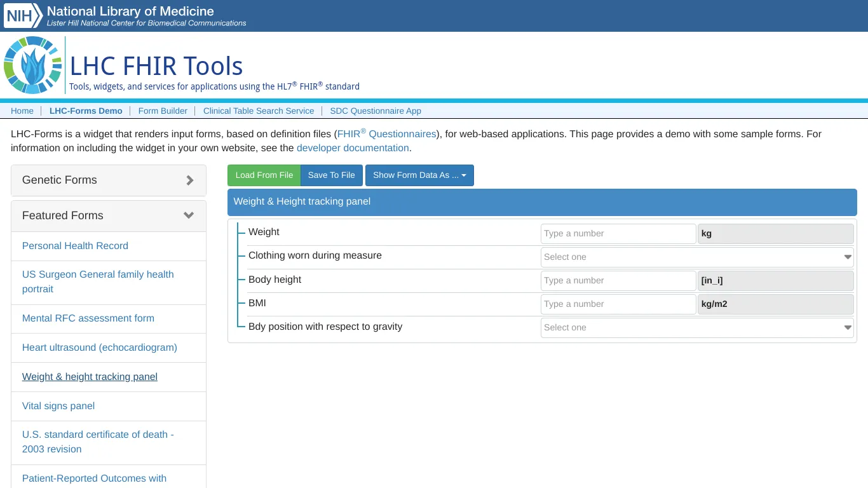Select the Heart ultrasound echocardiogram form
Screen dimensions: 868x488
click(x=99, y=348)
